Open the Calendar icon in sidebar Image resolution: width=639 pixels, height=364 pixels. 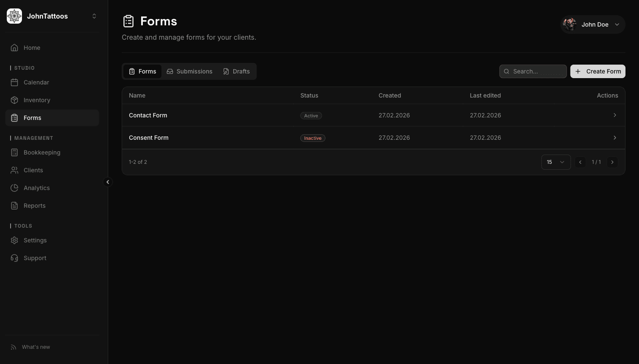[x=14, y=82]
